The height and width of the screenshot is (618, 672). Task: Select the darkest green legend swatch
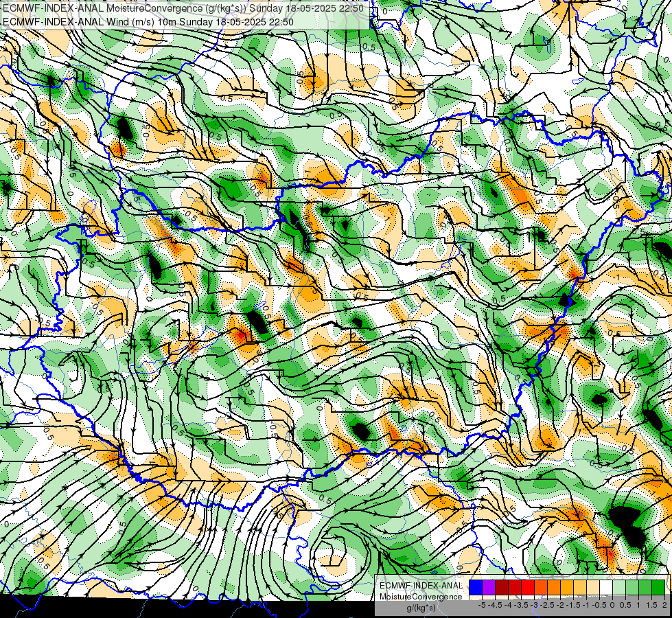(x=658, y=588)
